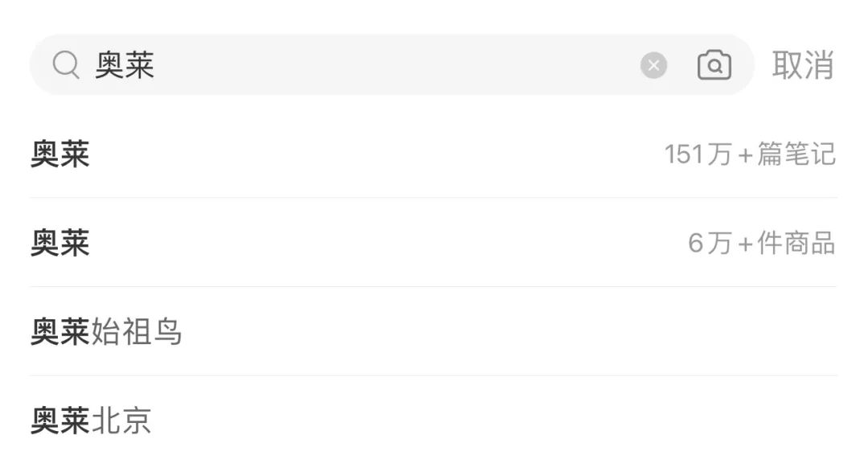Viewport: 868px width, 464px height.
Task: Place the cursor after 奥莱 in the search box
Action: [156, 65]
